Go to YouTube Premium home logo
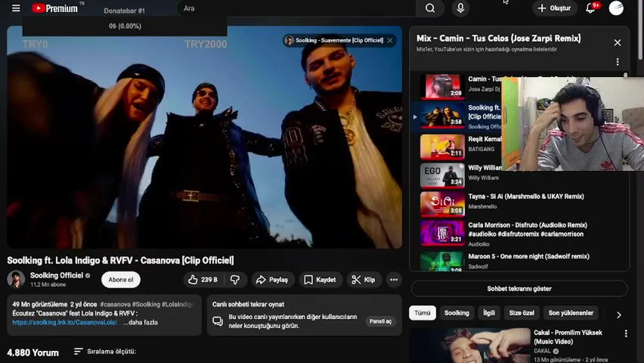The height and width of the screenshot is (363, 644). coord(55,8)
